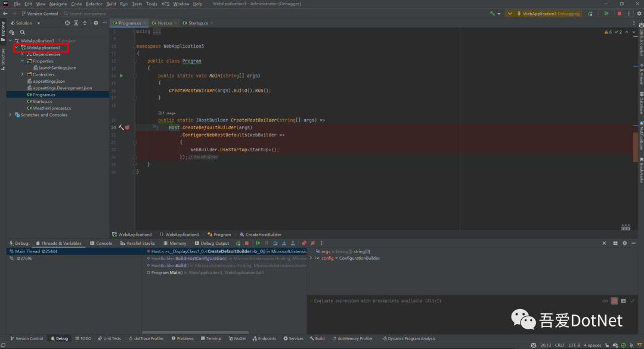Open the Parallel Stacks tab
The height and width of the screenshot is (349, 644).
point(138,243)
